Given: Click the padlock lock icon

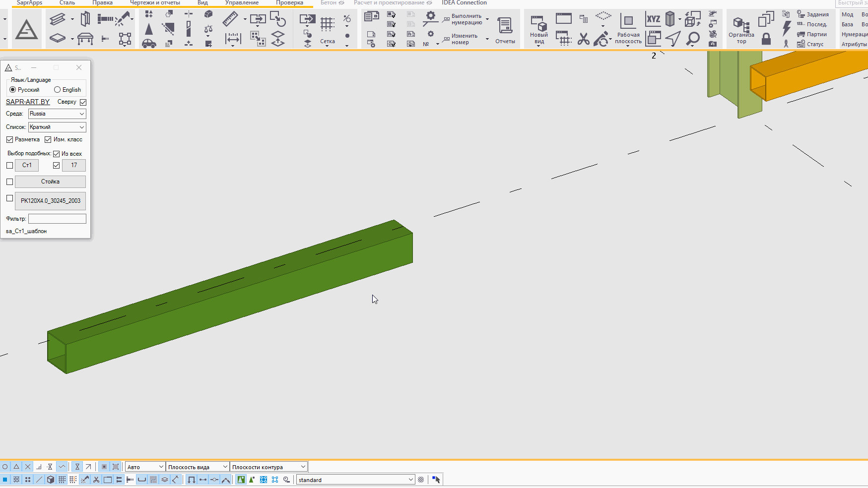Looking at the screenshot, I should point(766,39).
